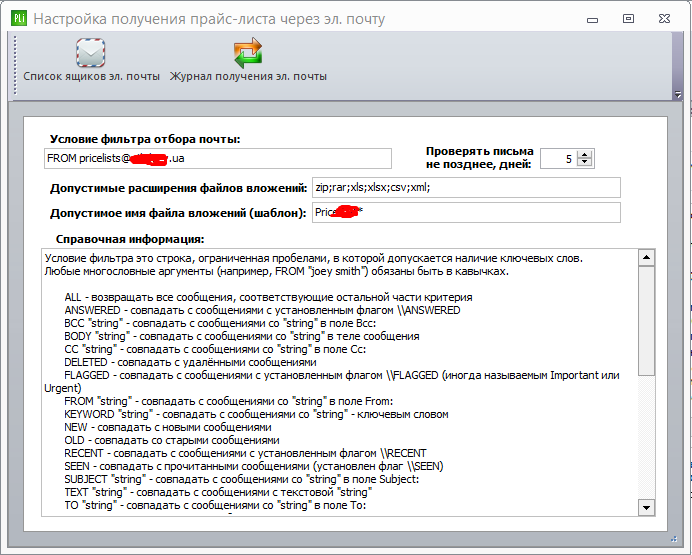Click the reference info scrollbar thumb

[647, 321]
